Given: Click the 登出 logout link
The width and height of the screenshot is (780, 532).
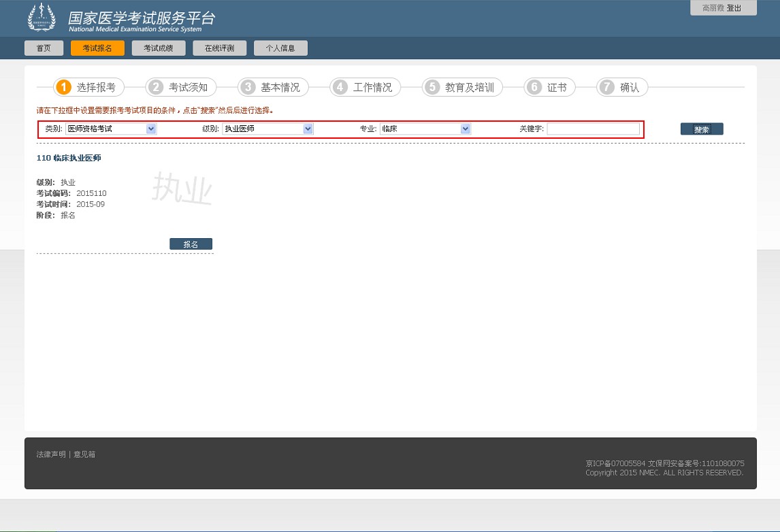Looking at the screenshot, I should pos(734,8).
